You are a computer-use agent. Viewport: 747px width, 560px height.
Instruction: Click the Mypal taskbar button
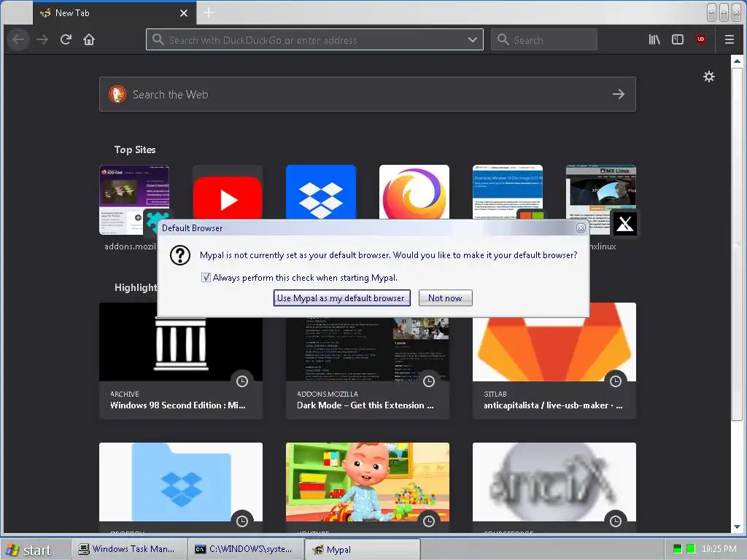(x=362, y=550)
